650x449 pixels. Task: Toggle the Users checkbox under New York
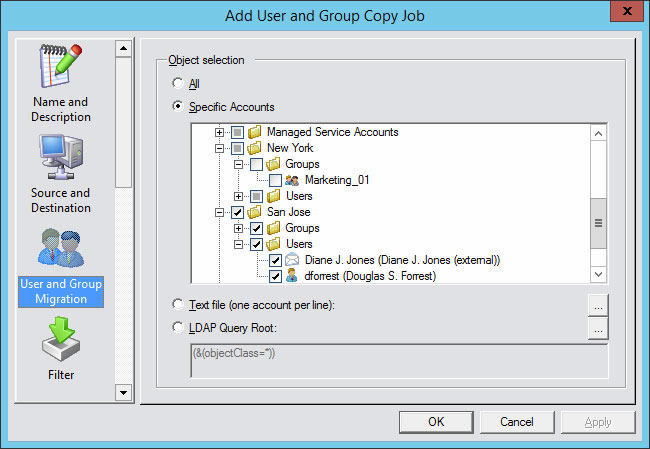[x=257, y=196]
